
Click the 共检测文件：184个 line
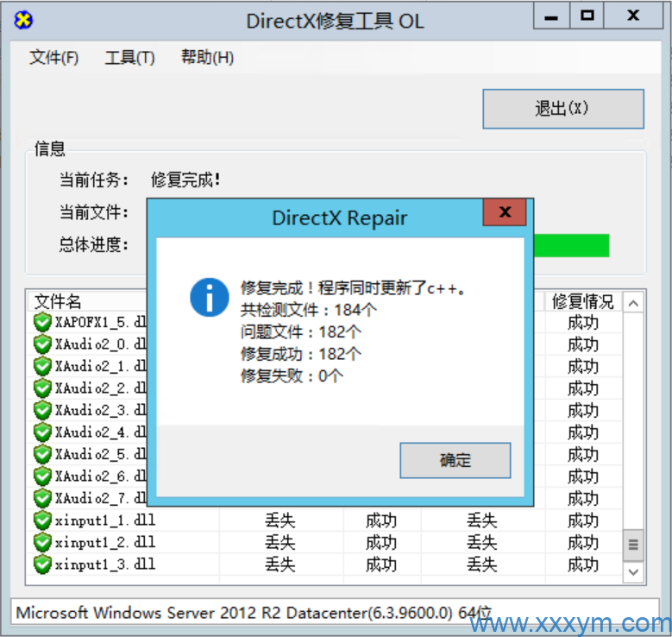tap(309, 310)
